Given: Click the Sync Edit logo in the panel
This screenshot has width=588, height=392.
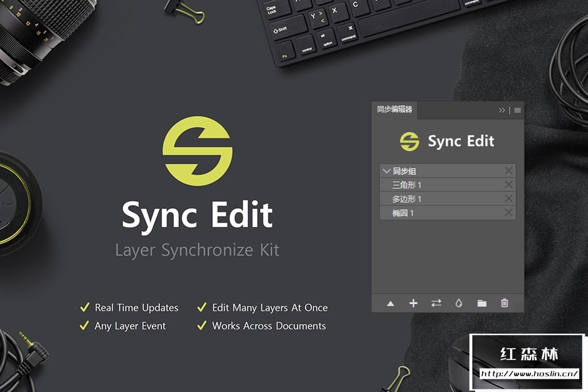Looking at the screenshot, I should click(410, 141).
